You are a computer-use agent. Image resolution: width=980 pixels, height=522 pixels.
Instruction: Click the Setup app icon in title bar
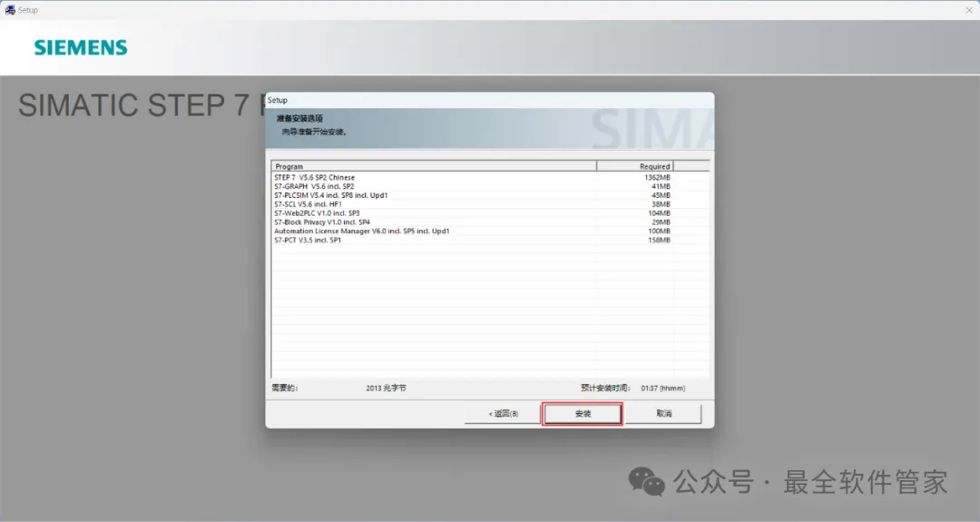(x=10, y=10)
